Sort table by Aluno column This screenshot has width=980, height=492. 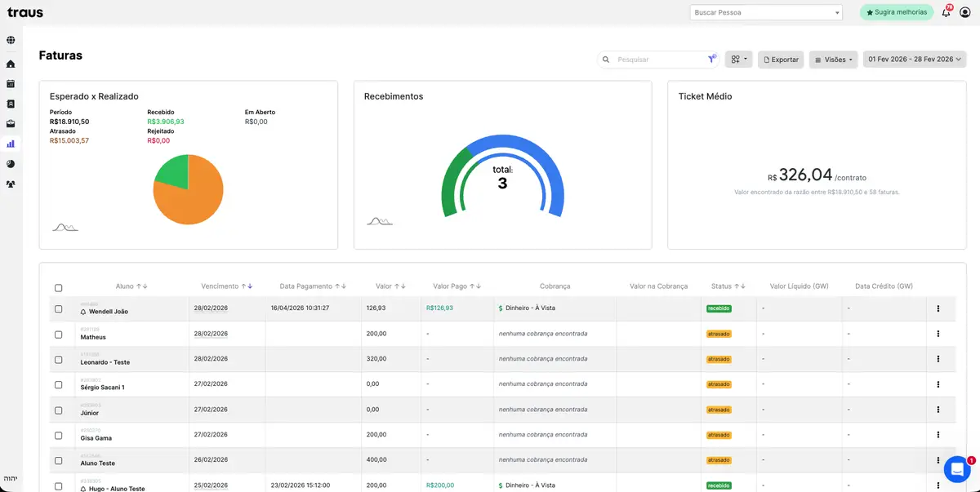pyautogui.click(x=131, y=286)
